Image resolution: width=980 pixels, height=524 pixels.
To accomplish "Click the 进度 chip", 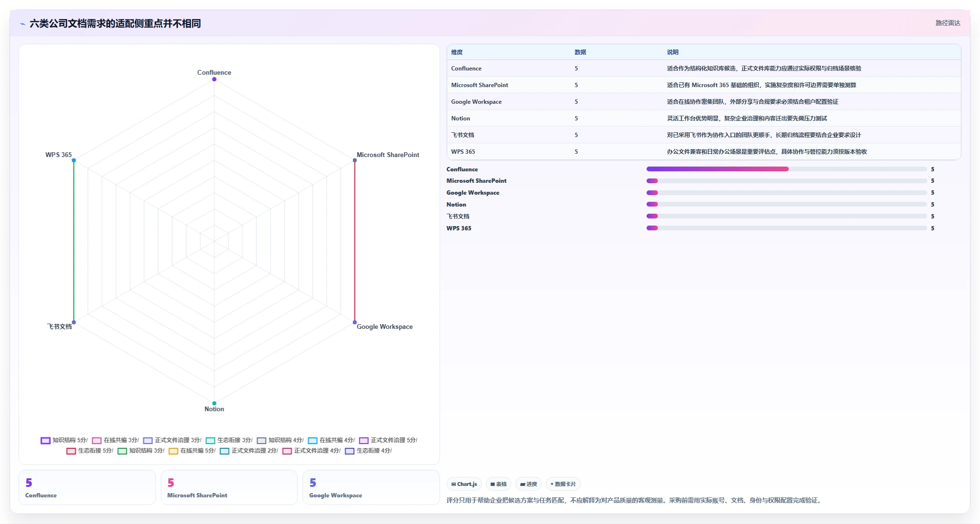I will (529, 484).
